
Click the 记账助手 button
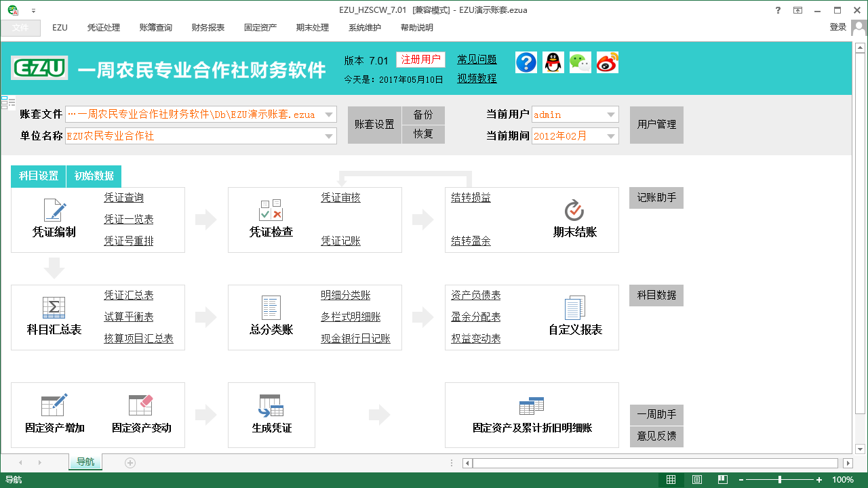tap(656, 198)
